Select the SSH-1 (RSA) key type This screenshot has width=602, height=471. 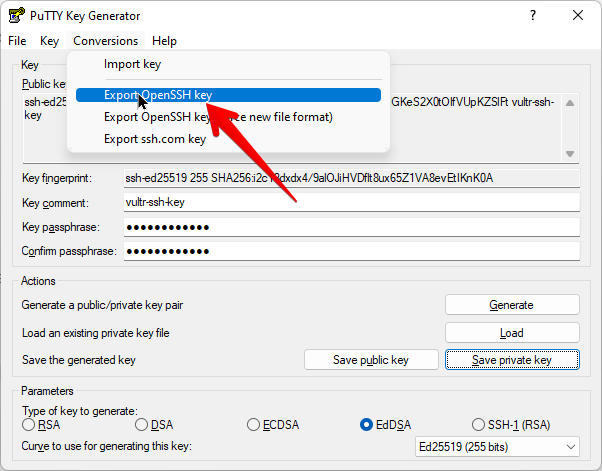pos(511,425)
